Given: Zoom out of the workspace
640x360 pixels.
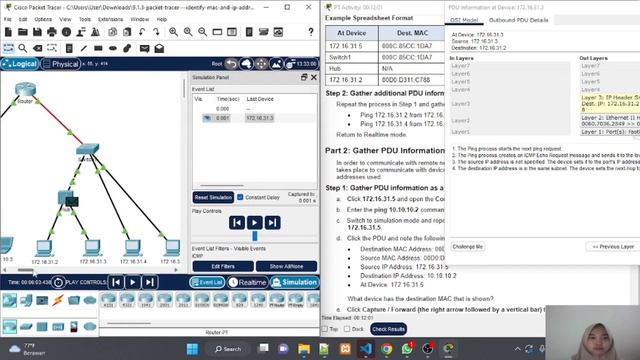Looking at the screenshot, I should [x=202, y=32].
